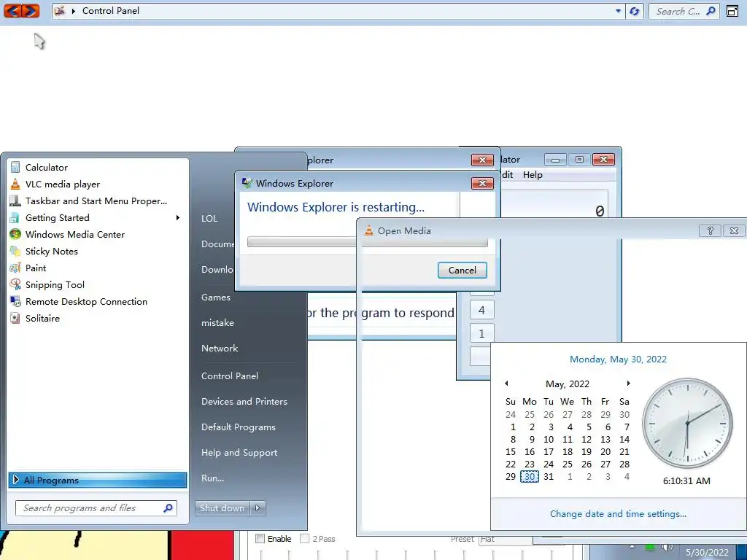
Task: Open Taskbar and Start Menu Properties
Action: click(x=98, y=201)
